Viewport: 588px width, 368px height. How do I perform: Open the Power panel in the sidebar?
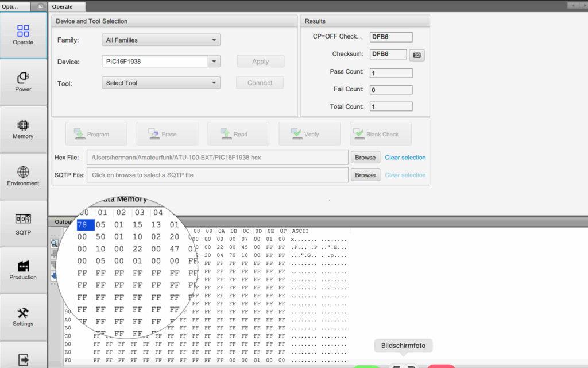23,82
